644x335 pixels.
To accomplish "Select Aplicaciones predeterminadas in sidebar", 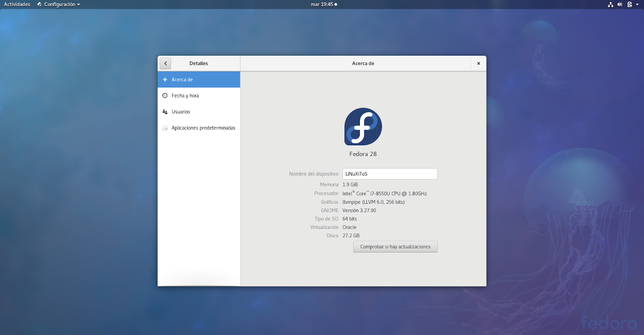I will coord(199,128).
